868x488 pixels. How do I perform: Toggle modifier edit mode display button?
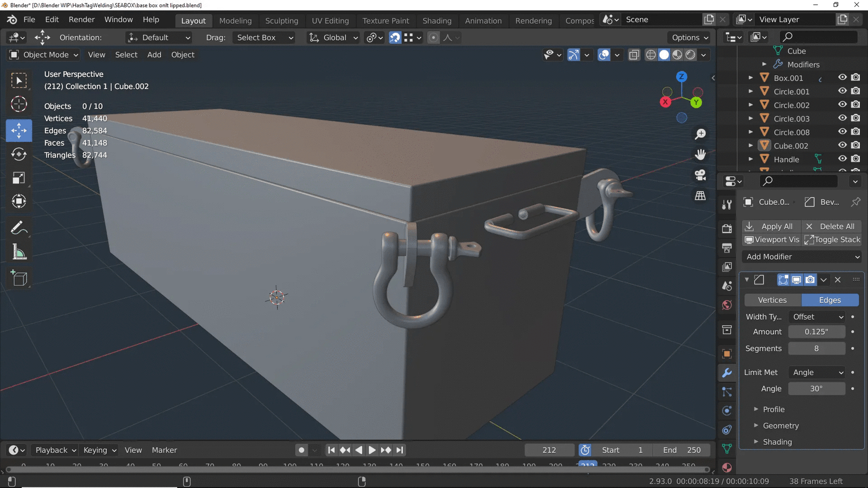[783, 280]
